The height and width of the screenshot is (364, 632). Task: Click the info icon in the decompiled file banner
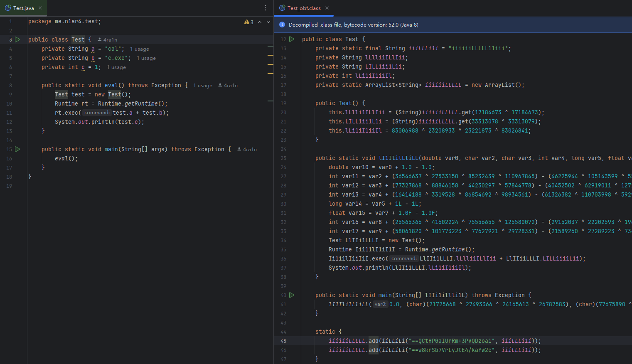click(x=282, y=25)
